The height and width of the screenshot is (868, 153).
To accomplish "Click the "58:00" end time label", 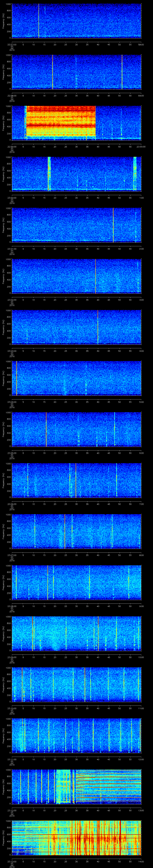I will click(x=141, y=44).
